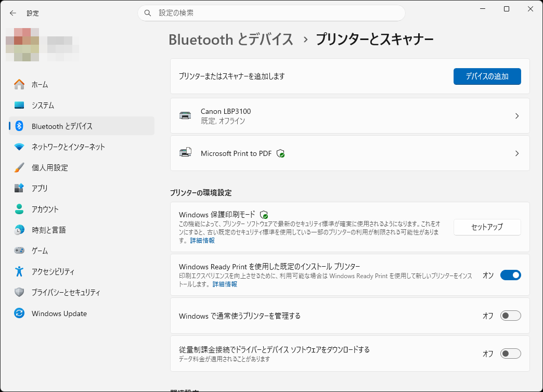Screen dimensions: 543x392
Task: Click the 時刻と言語 globe clock icon
Action: tap(19, 230)
